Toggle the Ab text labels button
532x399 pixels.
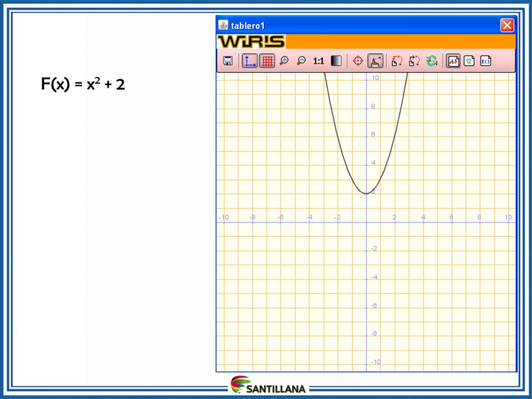[453, 61]
